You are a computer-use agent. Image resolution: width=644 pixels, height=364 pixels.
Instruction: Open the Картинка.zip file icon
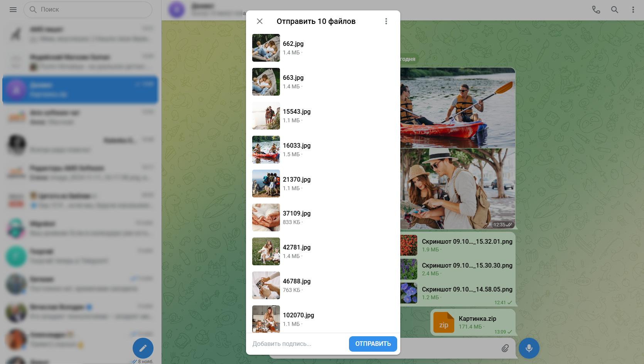443,323
